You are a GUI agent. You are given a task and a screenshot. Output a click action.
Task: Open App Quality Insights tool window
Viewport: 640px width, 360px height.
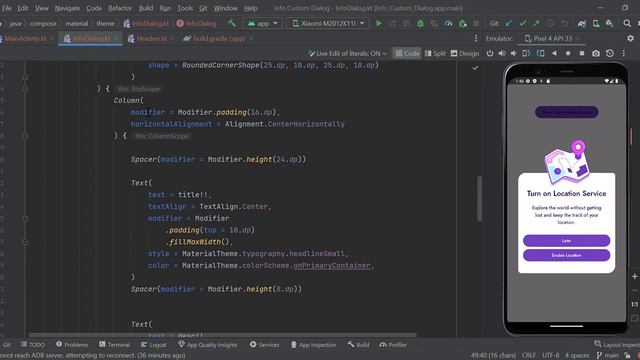(x=207, y=344)
